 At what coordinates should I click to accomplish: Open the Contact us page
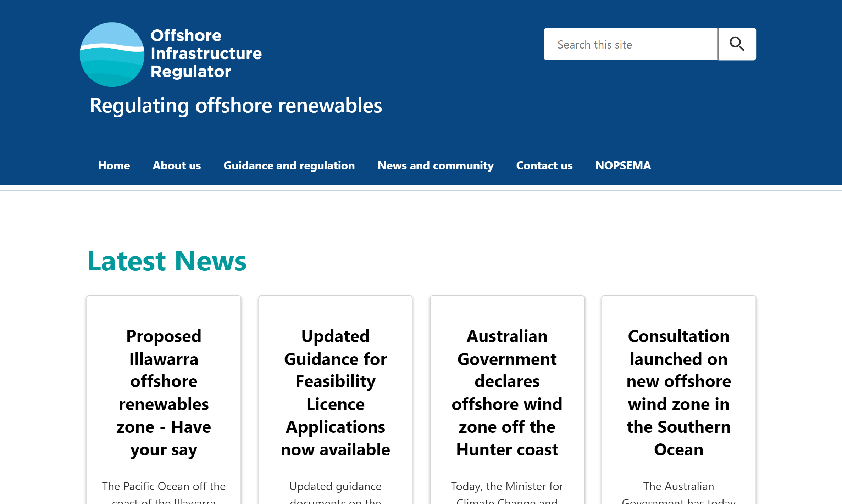[x=544, y=166]
